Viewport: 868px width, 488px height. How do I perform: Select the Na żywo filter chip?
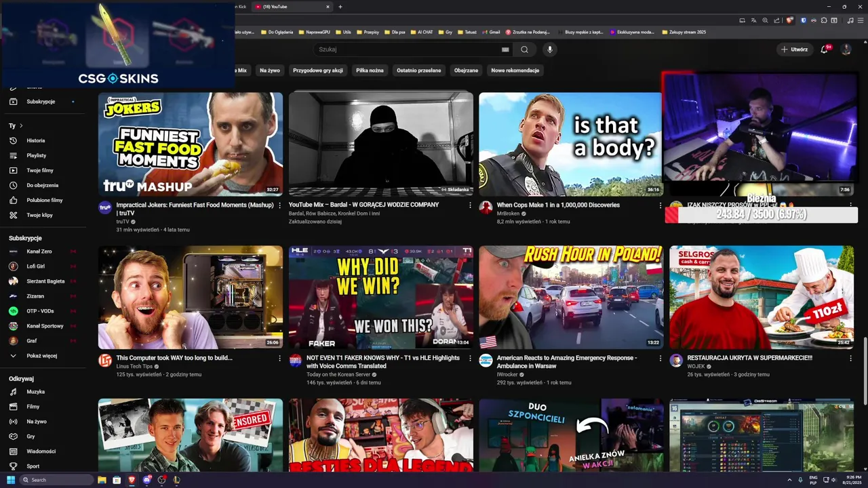point(270,70)
